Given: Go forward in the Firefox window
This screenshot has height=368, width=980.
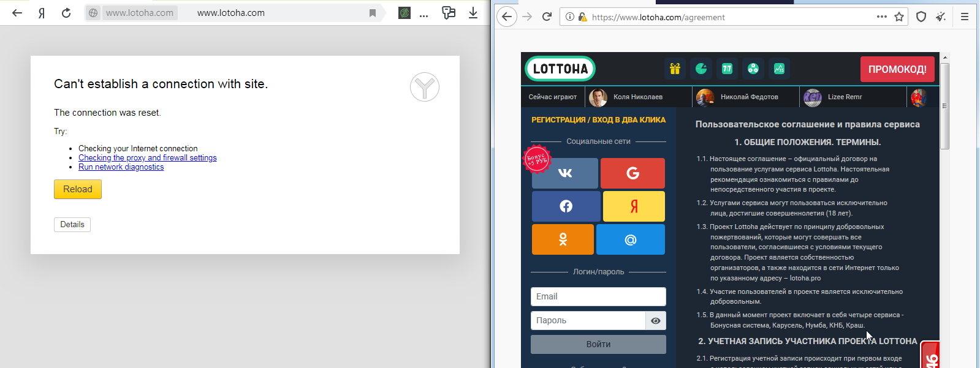Looking at the screenshot, I should point(527,17).
